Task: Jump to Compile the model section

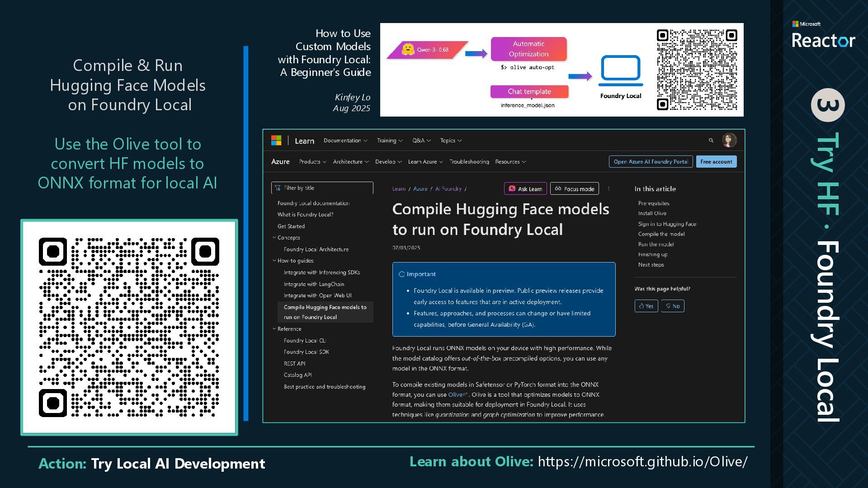Action: click(661, 234)
